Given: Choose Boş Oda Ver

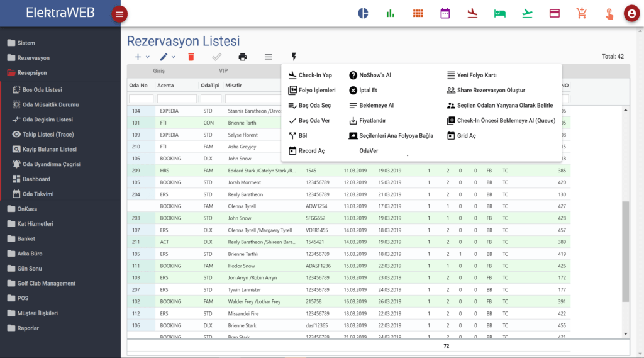Looking at the screenshot, I should 309,121.
